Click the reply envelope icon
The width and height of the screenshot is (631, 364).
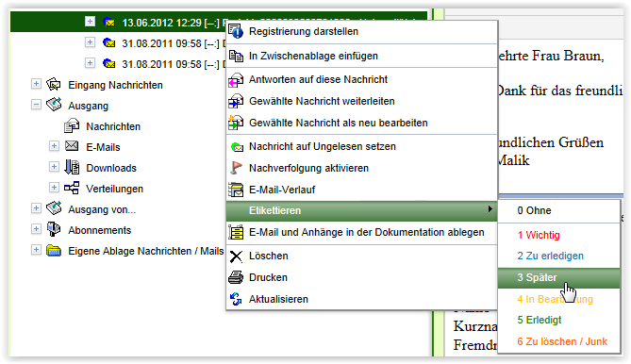[x=236, y=79]
